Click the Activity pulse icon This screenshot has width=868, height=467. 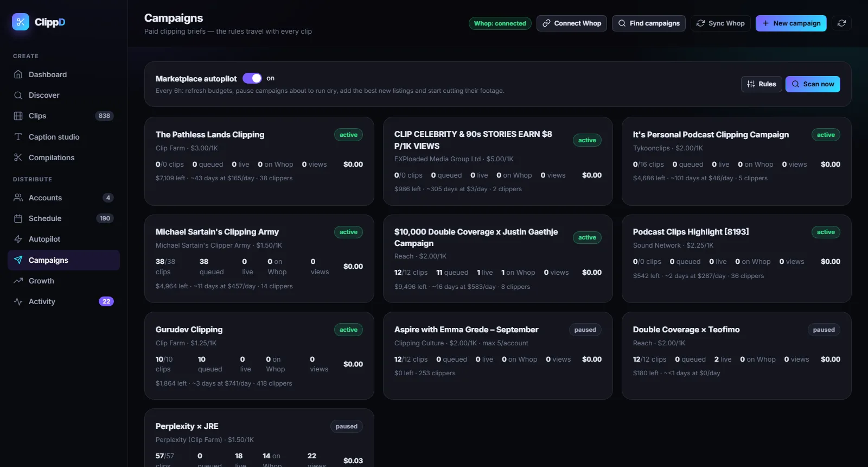coord(18,301)
